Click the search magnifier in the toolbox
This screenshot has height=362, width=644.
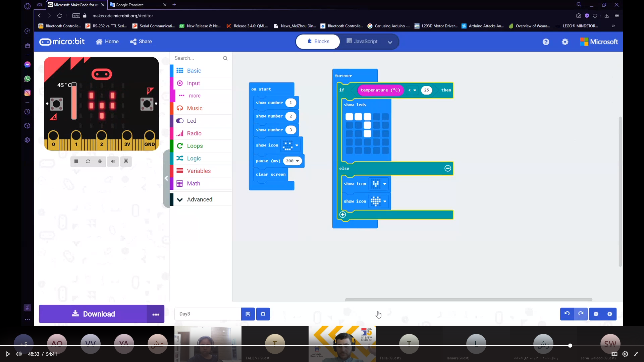tap(225, 58)
